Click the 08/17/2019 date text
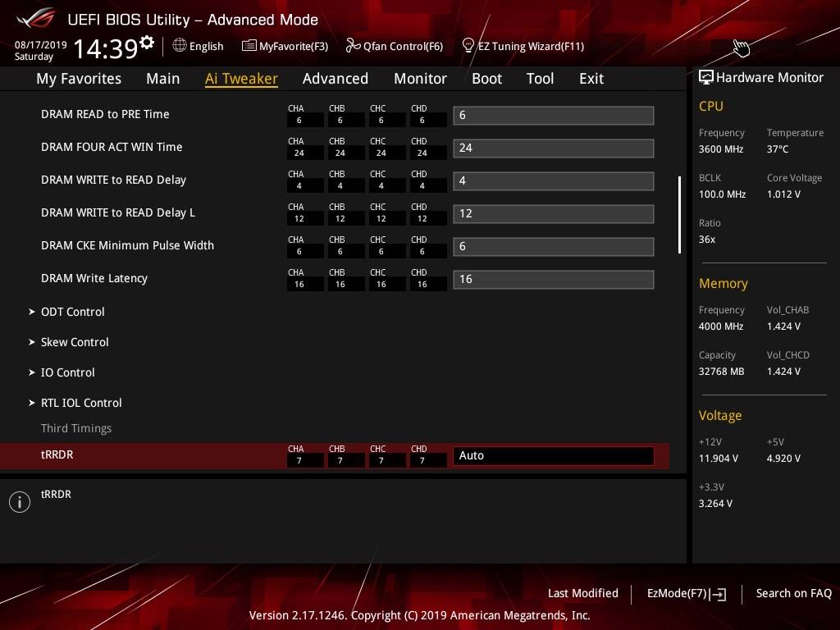Image resolution: width=840 pixels, height=630 pixels. point(41,45)
